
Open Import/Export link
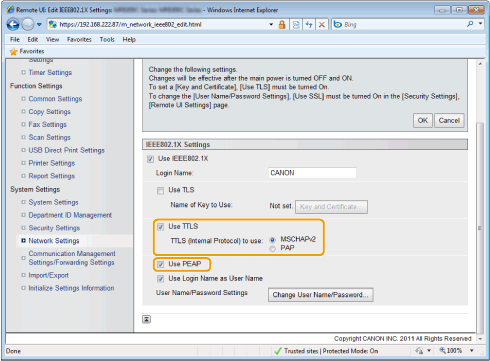point(48,275)
